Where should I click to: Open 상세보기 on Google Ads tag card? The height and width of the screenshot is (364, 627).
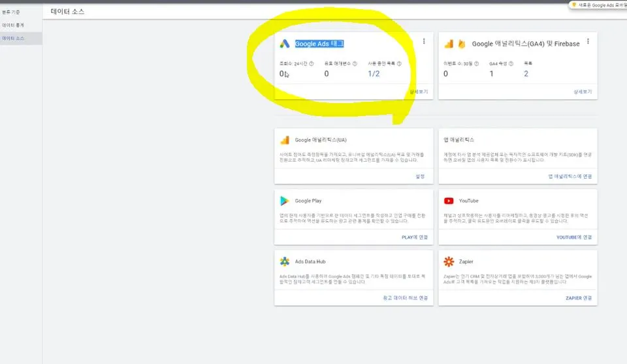(419, 91)
